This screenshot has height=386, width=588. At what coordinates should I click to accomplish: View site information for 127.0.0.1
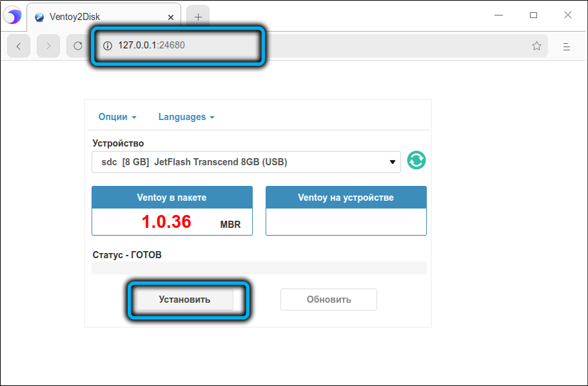coord(108,46)
